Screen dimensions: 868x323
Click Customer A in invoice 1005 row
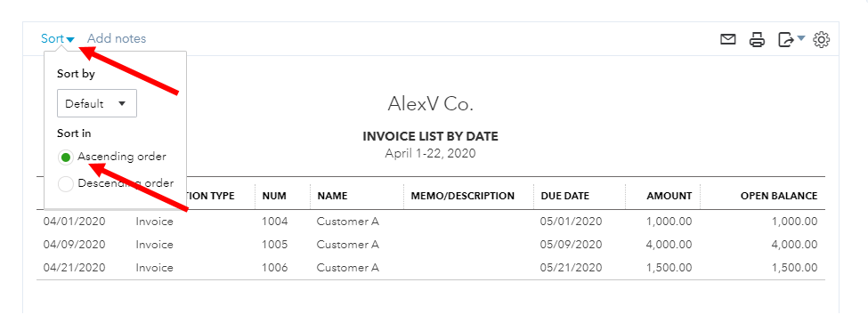coord(347,245)
